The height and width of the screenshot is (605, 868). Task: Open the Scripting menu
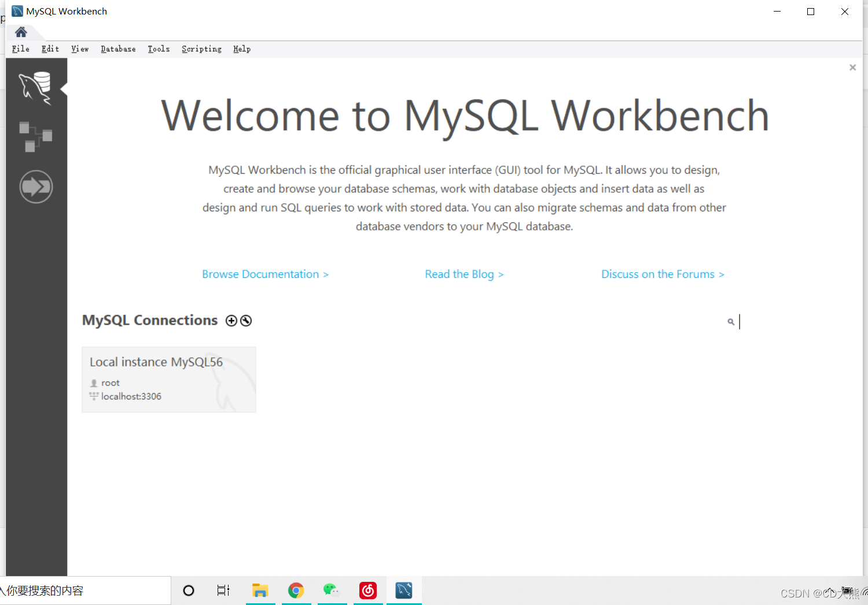(x=201, y=49)
